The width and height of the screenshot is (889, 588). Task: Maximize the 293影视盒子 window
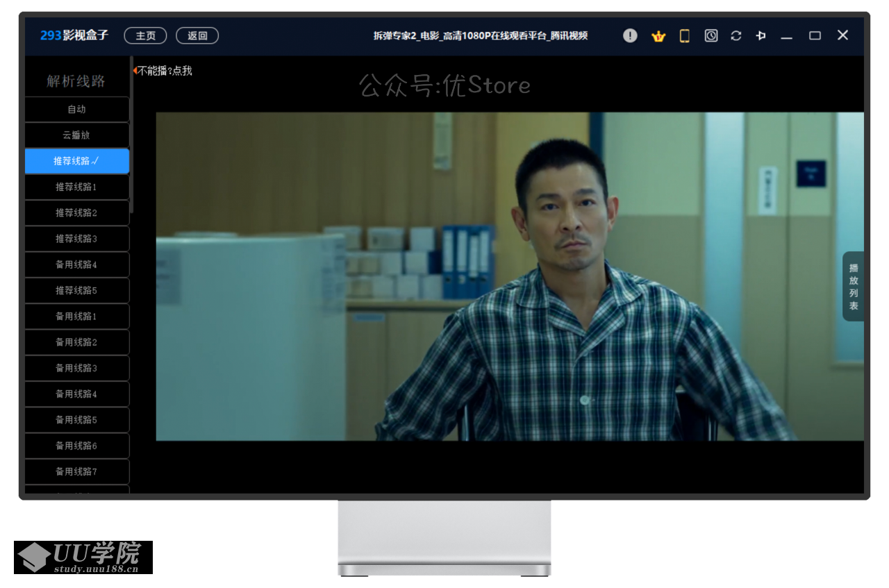815,35
